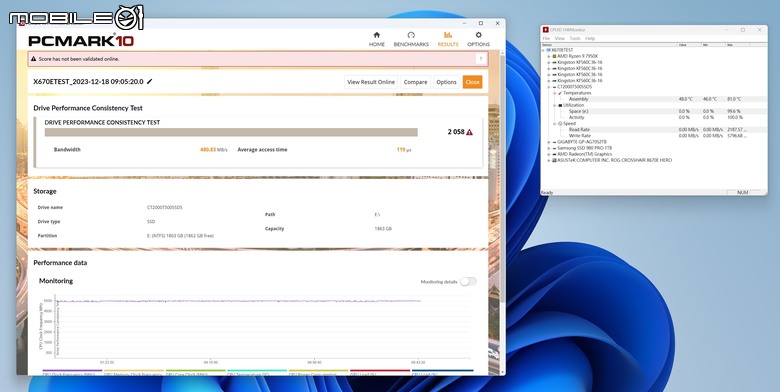
Task: Select the Read Rate row in HWMonitor
Action: (x=654, y=129)
